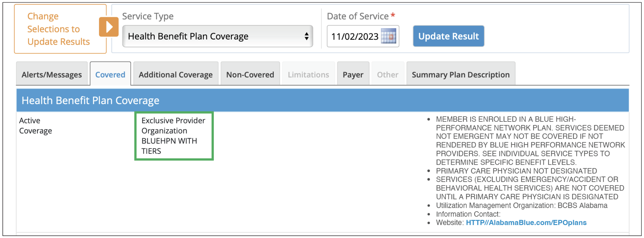Follow the AlabamaBlue.com/EPOplans website link
The height and width of the screenshot is (238, 644).
tap(526, 223)
